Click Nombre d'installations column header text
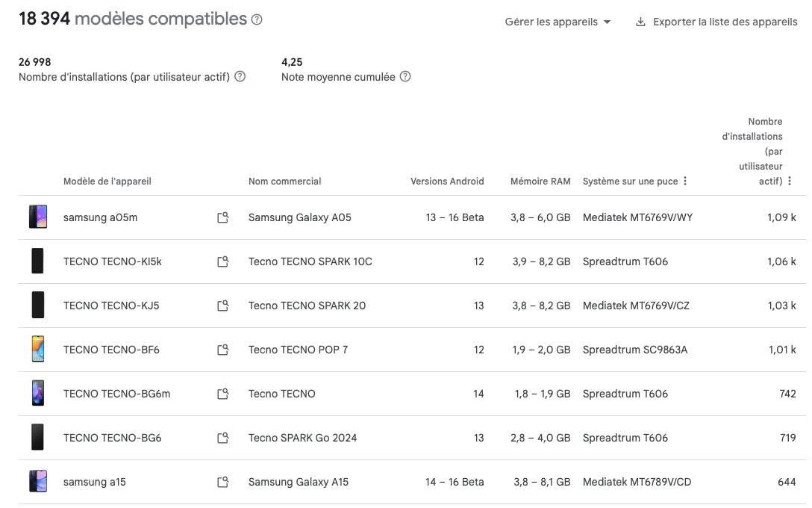 [752, 152]
